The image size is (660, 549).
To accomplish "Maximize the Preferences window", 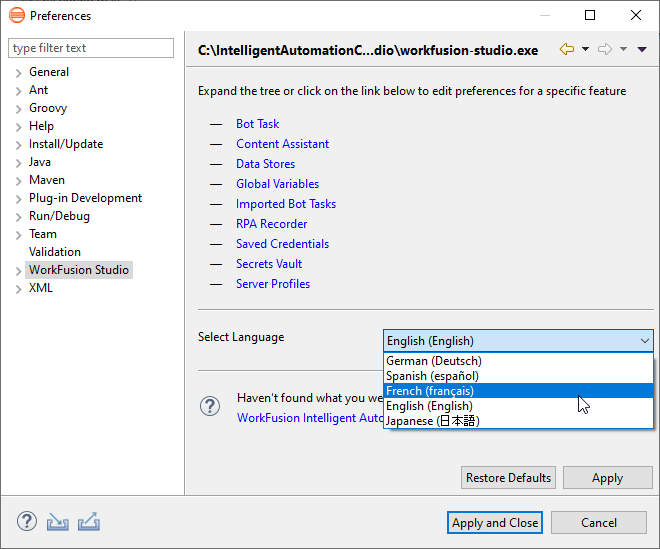I will (x=590, y=15).
